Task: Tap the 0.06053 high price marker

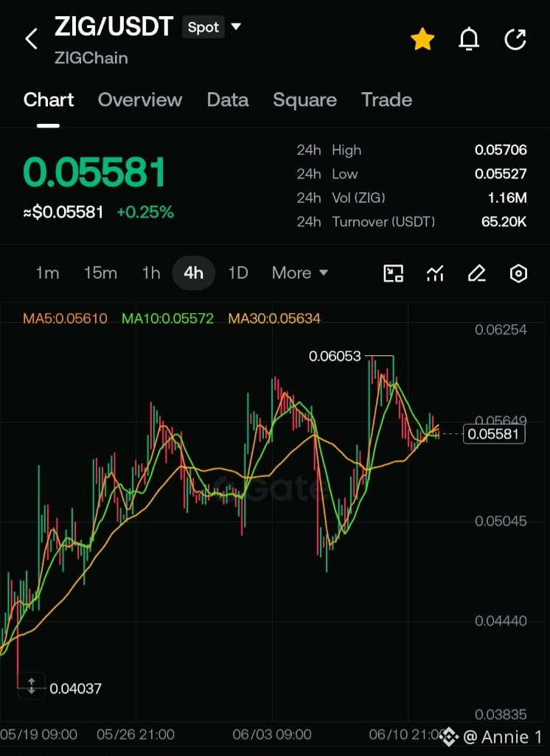Action: pos(335,357)
